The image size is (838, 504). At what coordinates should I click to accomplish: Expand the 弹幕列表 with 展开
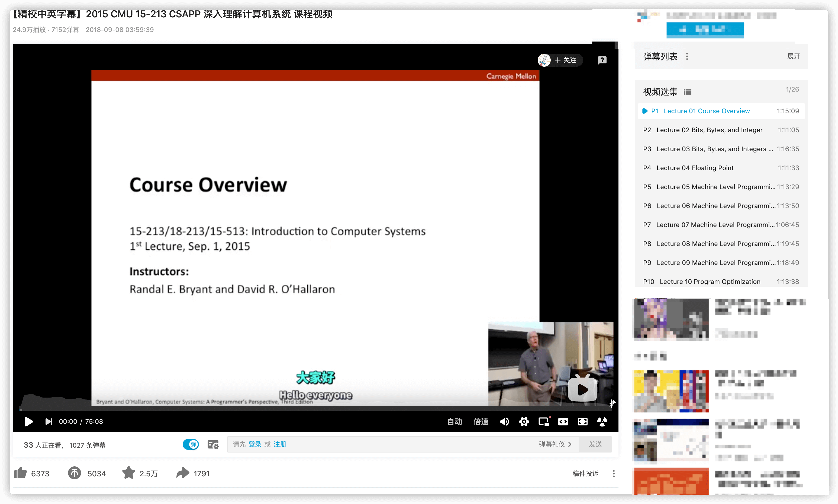coord(794,56)
